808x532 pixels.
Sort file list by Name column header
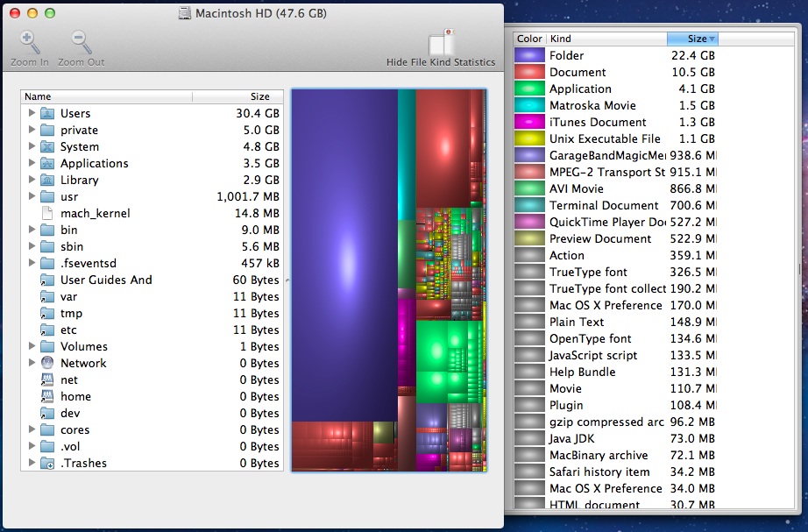(107, 96)
